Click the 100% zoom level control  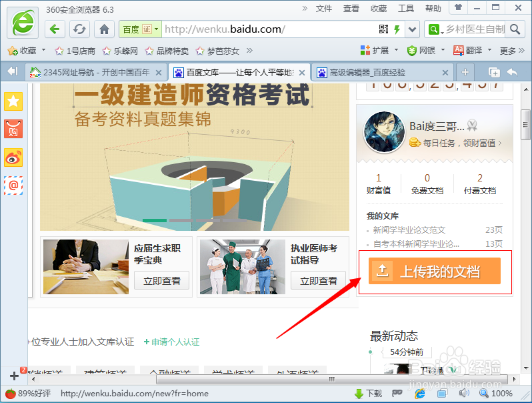click(496, 394)
